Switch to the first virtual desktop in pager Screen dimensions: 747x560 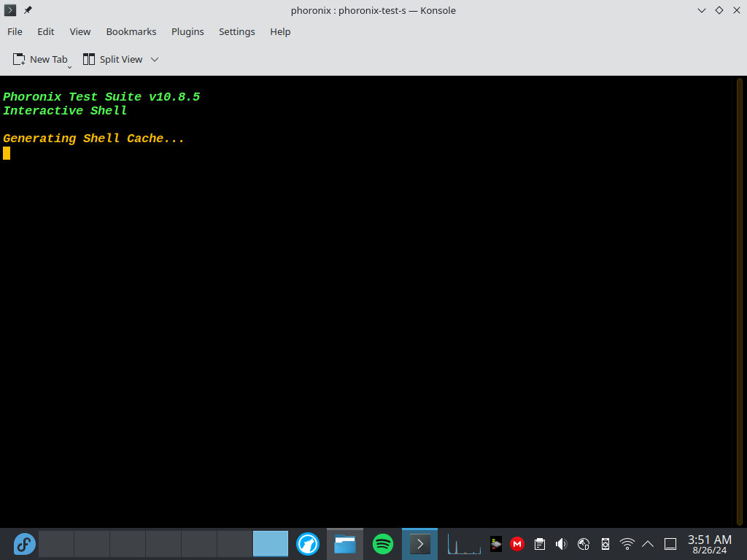click(x=56, y=544)
